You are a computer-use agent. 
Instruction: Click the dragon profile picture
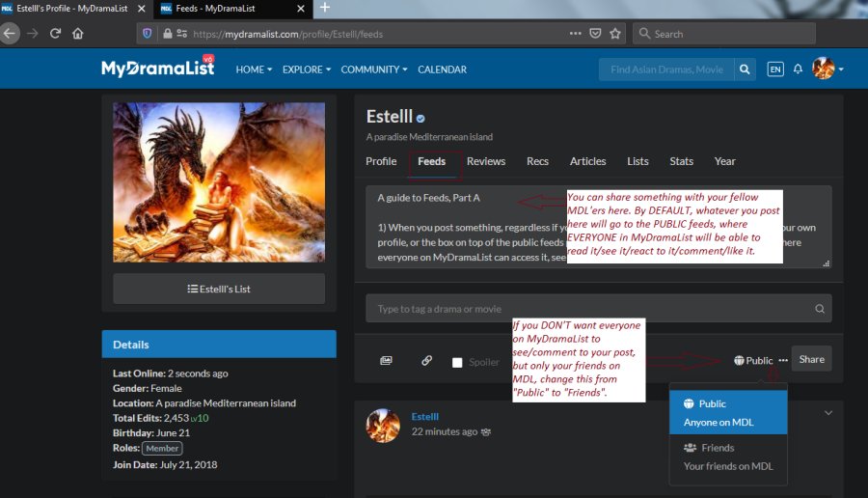click(x=219, y=182)
